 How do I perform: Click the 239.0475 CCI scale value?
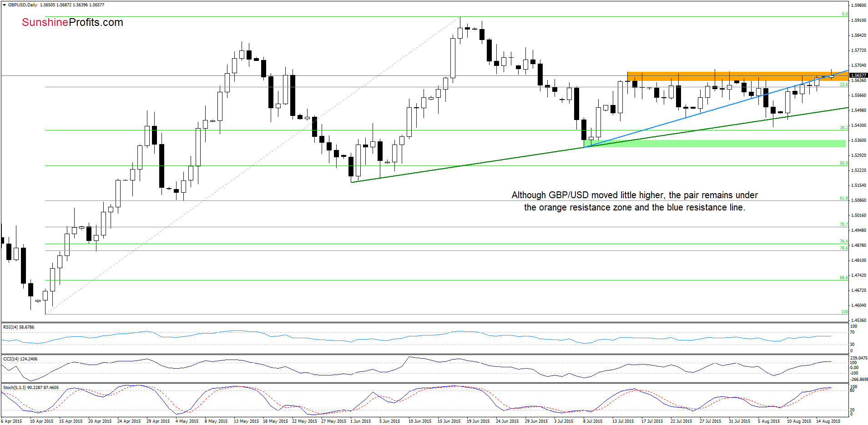point(859,358)
